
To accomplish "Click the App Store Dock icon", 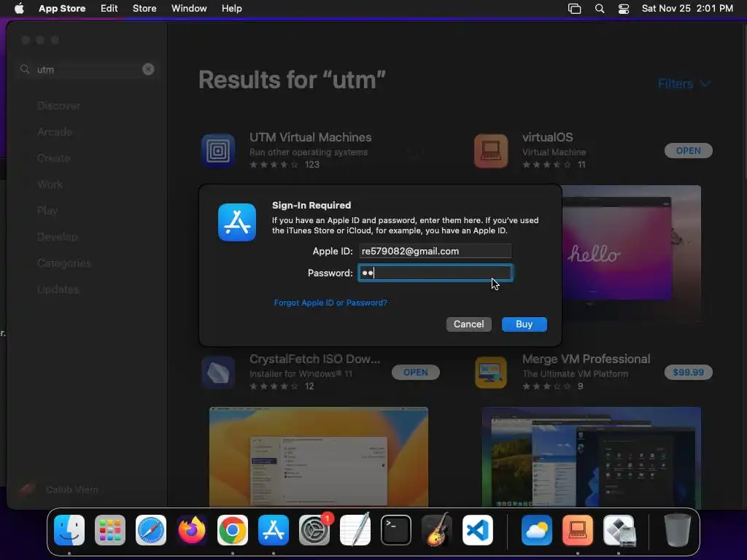I will (274, 530).
